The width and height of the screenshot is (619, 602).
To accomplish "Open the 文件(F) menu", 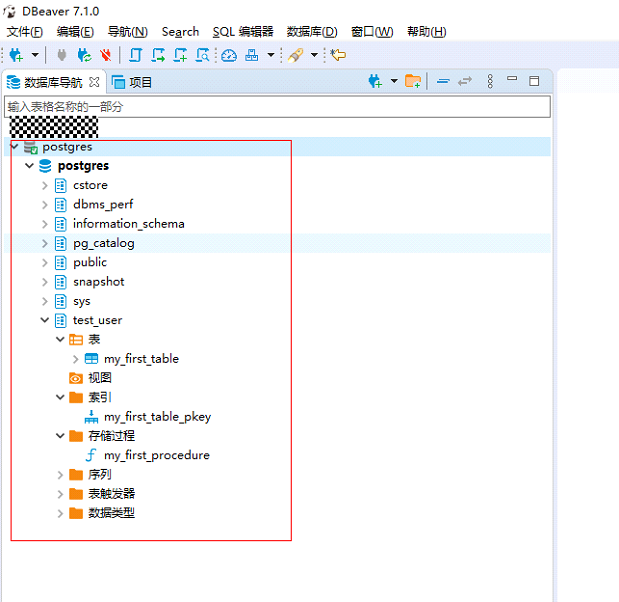I will [24, 32].
